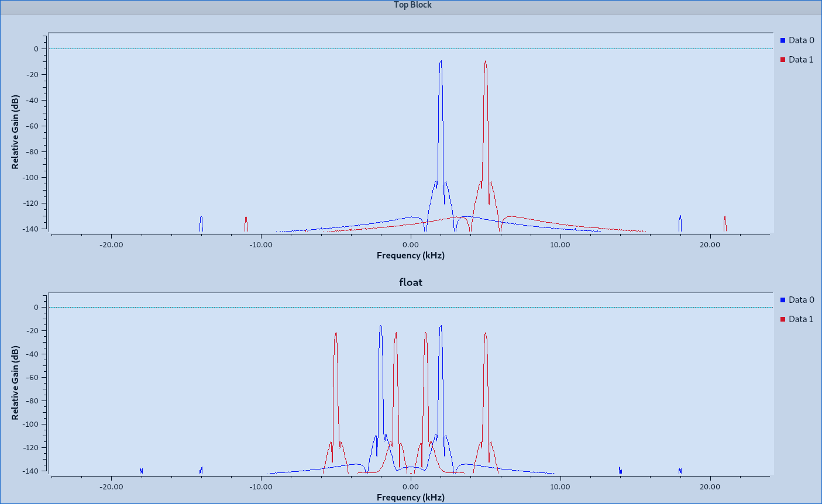The width and height of the screenshot is (822, 504).
Task: Click the float plot title
Action: pos(411,282)
